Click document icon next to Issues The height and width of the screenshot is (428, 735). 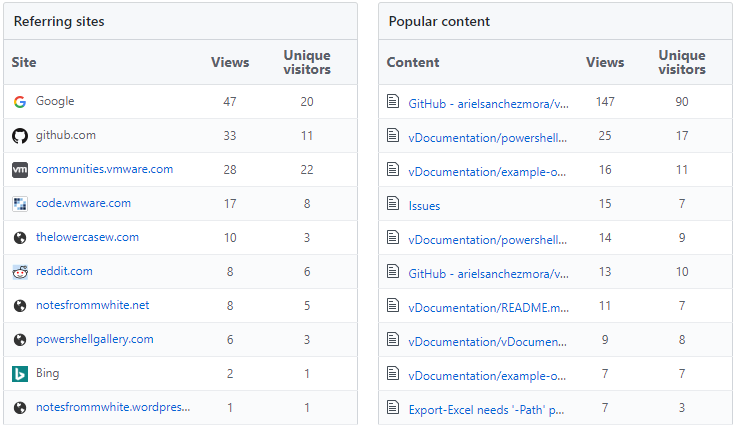pos(393,203)
